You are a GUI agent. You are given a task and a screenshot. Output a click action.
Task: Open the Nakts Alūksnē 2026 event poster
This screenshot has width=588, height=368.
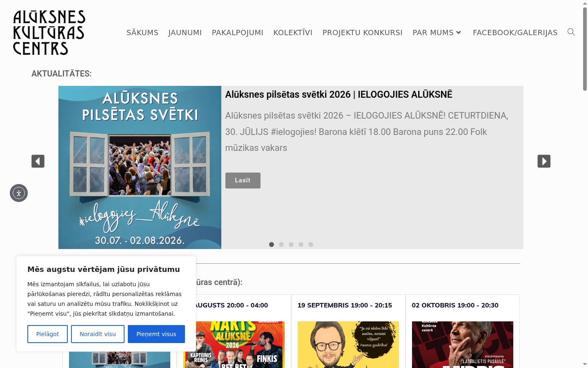tap(240, 345)
